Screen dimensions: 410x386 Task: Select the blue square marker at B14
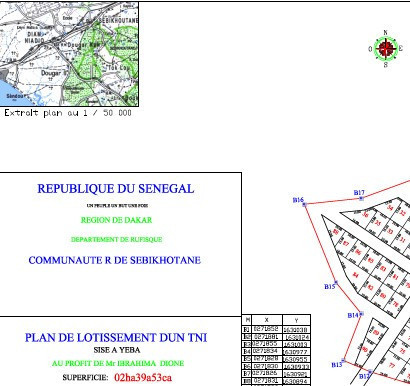coord(361,314)
